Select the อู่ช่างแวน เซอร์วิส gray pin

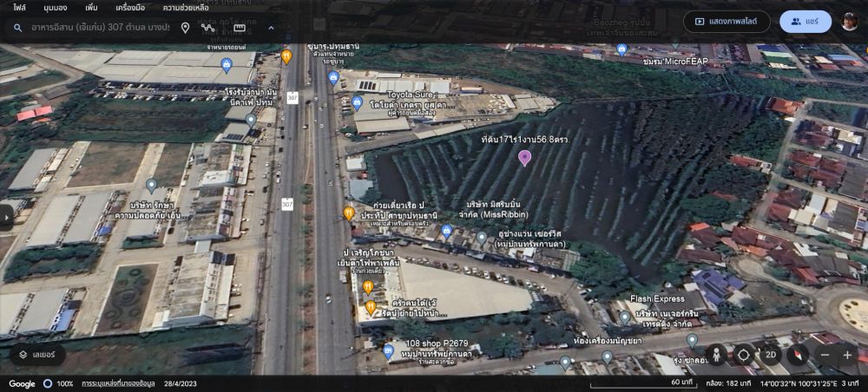coord(482,238)
